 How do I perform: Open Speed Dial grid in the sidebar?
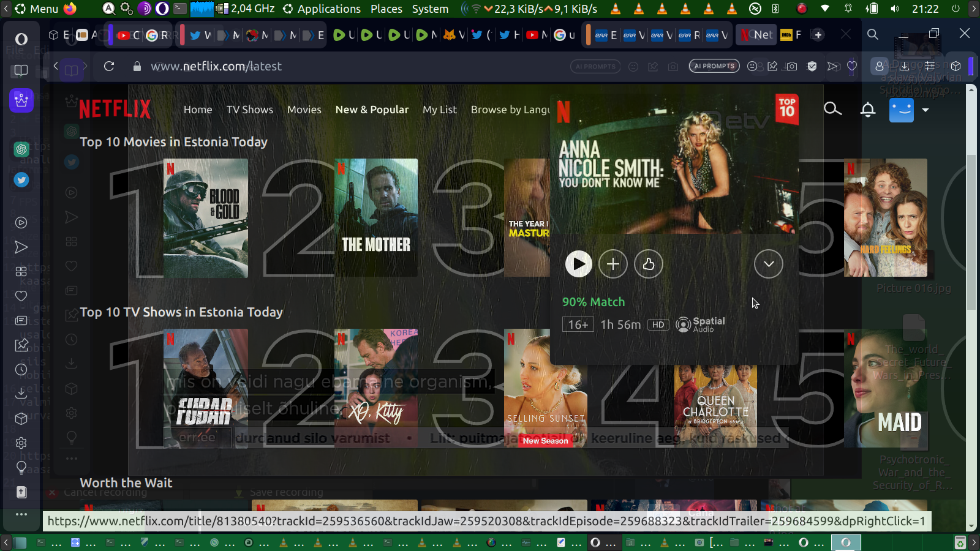click(21, 272)
